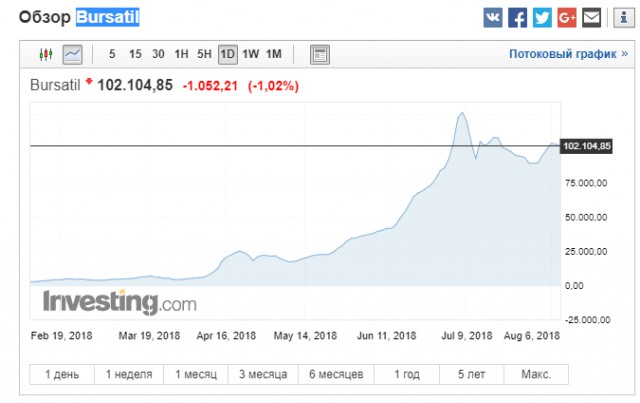640x403 pixels.
Task: Select the 1M interval
Action: click(274, 54)
